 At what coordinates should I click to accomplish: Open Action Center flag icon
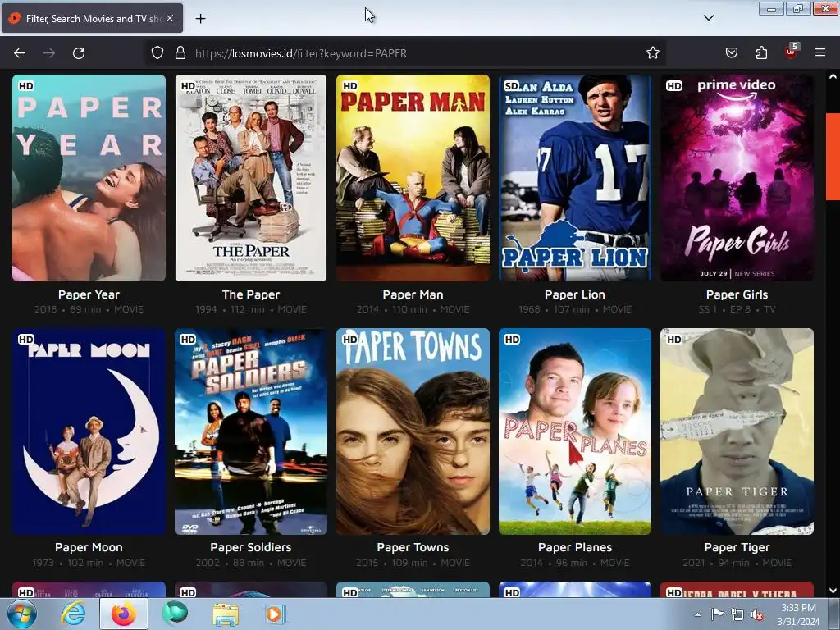(717, 614)
